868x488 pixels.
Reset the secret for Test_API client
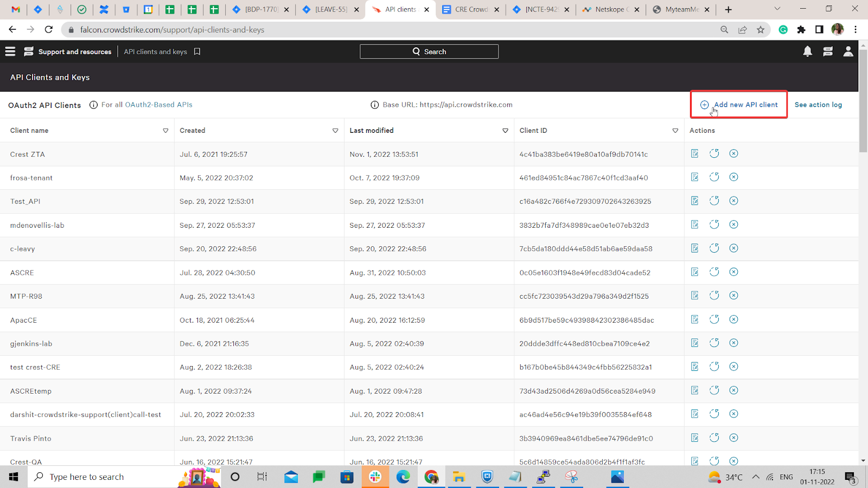(x=714, y=201)
